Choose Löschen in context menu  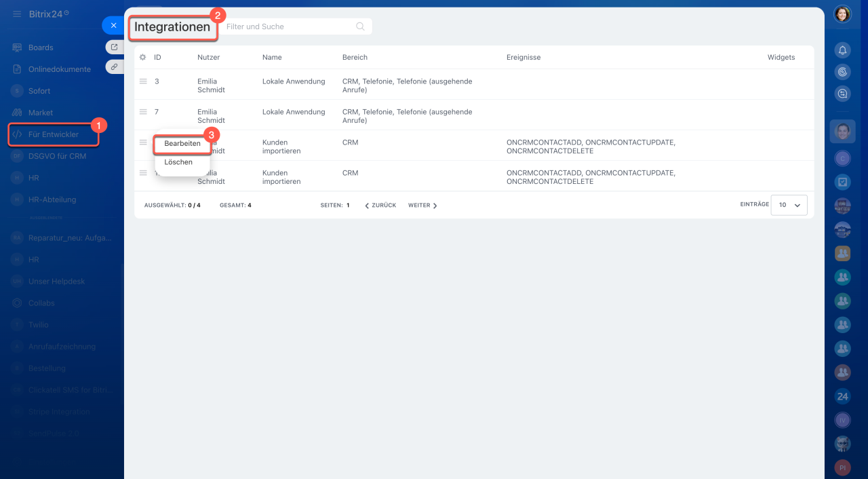[x=178, y=162]
